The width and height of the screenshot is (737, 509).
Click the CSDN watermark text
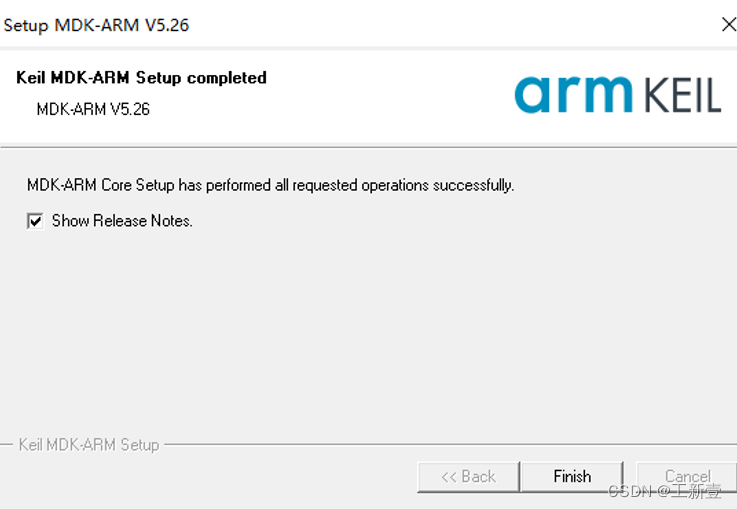tap(665, 492)
